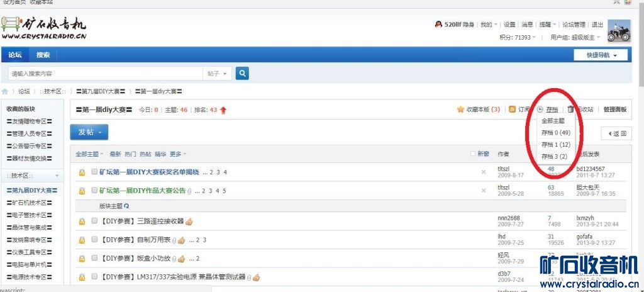Click the clock icon beside 存档

click(x=540, y=109)
